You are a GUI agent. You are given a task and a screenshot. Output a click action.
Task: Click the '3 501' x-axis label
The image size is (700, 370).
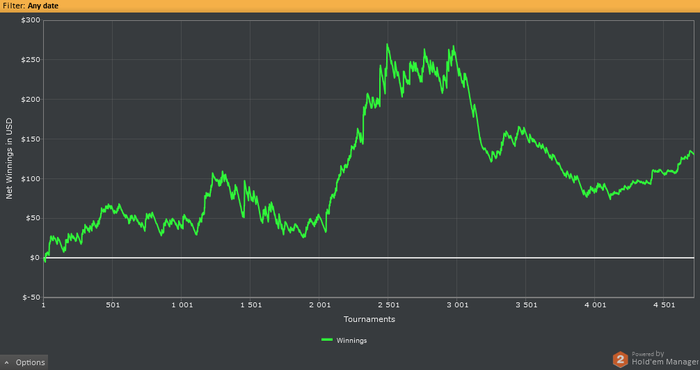526,305
